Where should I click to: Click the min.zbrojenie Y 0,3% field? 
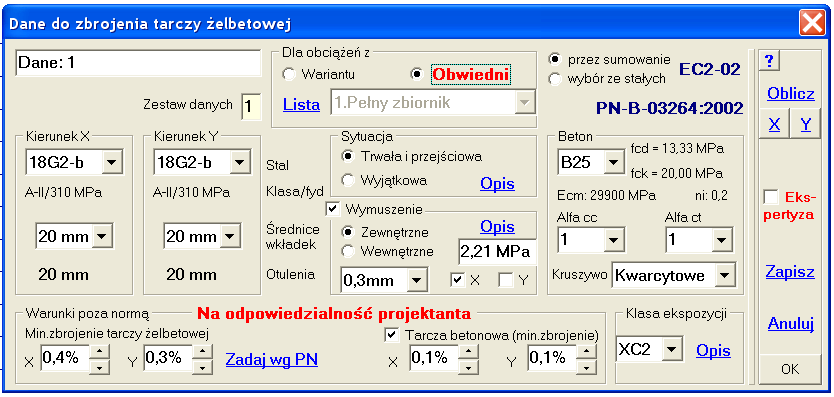point(168,359)
